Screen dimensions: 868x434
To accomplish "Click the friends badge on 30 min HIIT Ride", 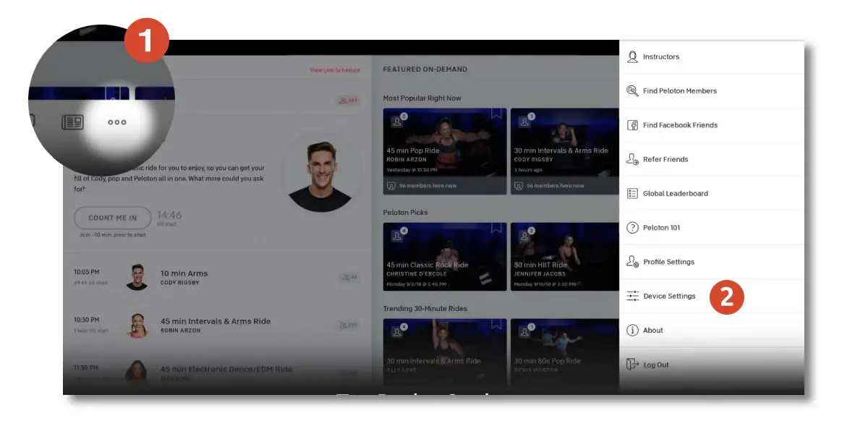I will point(526,235).
